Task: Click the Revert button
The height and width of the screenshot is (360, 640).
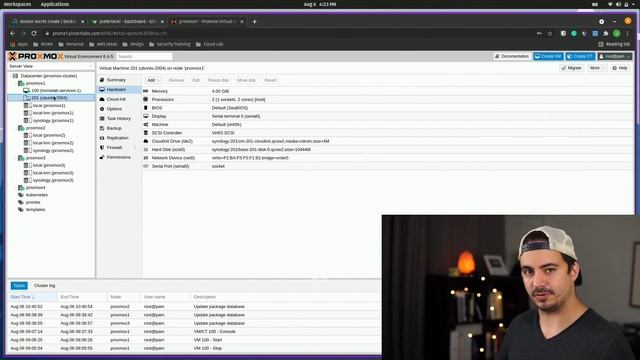Action: point(270,80)
